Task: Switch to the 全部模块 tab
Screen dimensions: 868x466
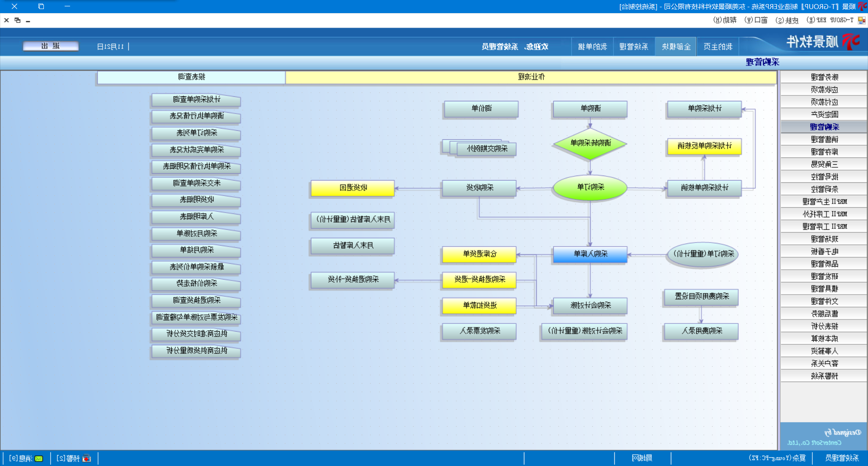Action: (x=676, y=47)
